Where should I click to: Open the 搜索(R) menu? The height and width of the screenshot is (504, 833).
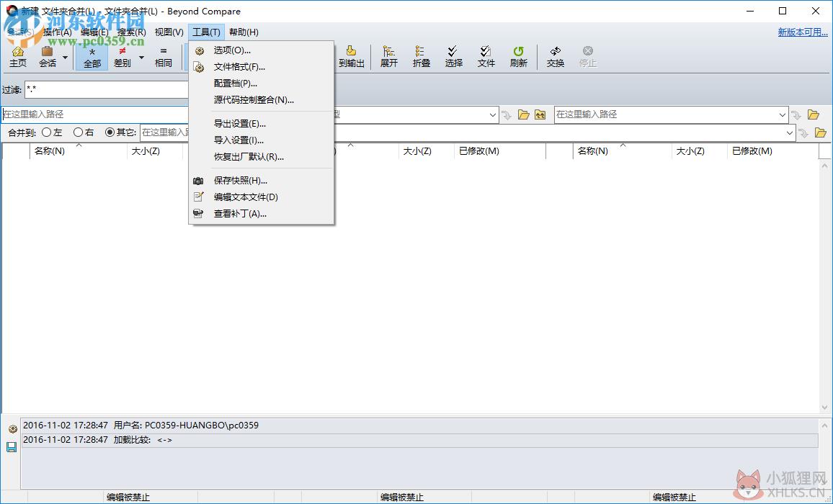[131, 32]
